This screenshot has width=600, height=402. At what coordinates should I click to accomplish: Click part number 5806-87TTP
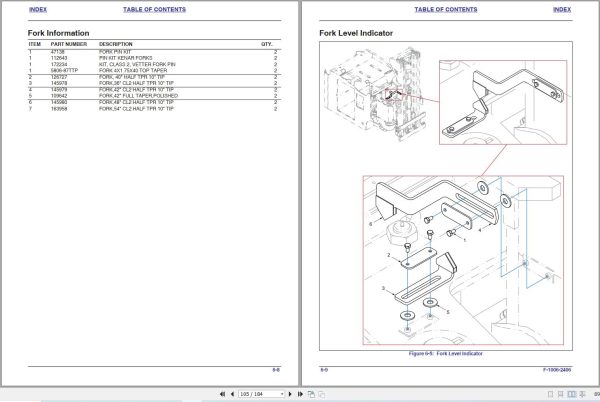coord(64,70)
